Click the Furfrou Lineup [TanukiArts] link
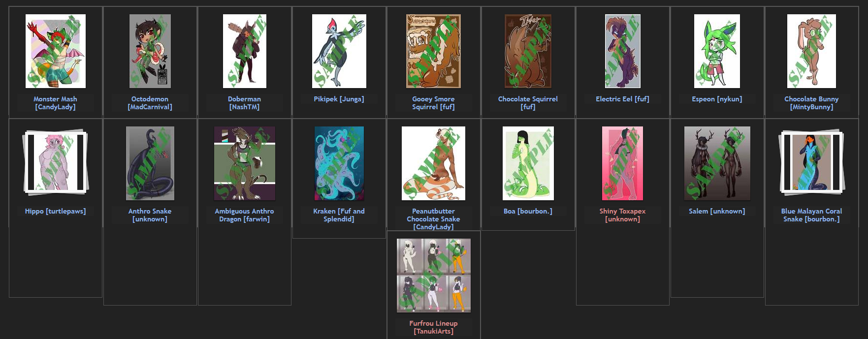The image size is (868, 339). [x=434, y=327]
